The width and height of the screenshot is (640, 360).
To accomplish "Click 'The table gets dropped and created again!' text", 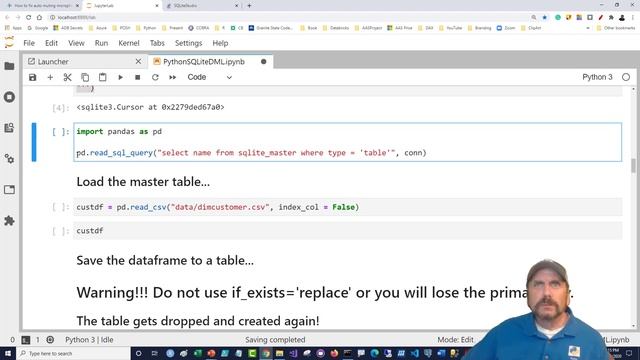I will tap(198, 321).
